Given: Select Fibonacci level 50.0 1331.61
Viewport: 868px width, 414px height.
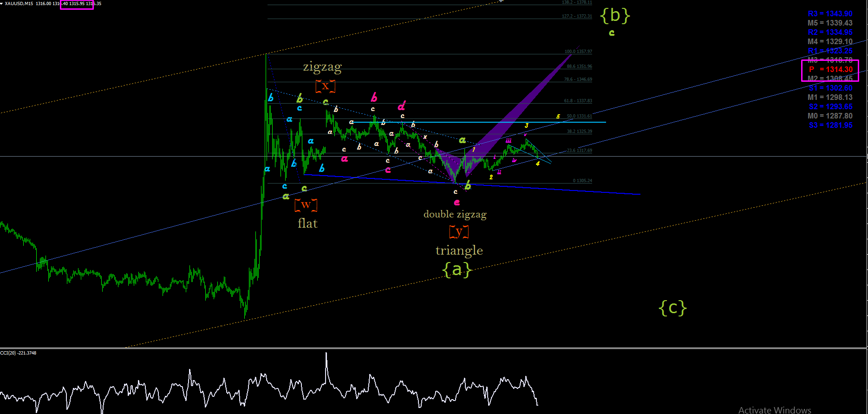Looking at the screenshot, I should coord(580,116).
